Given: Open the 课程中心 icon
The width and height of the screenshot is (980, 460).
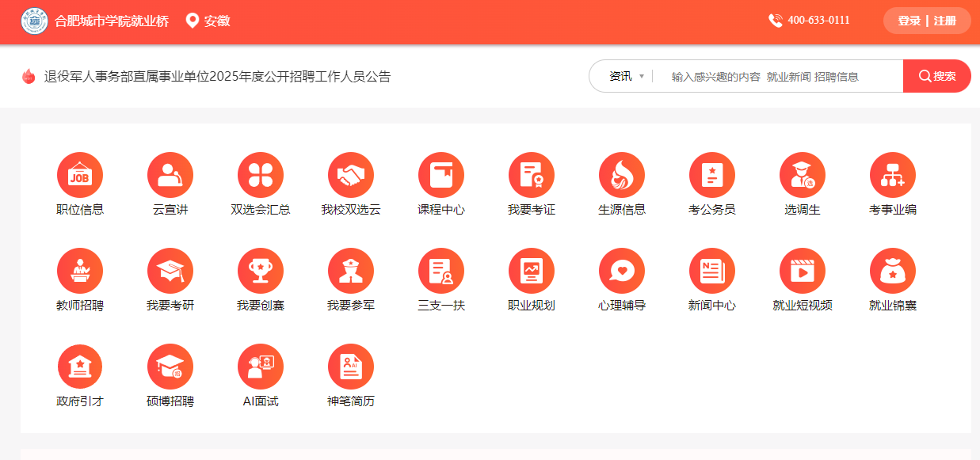Looking at the screenshot, I should tap(441, 175).
